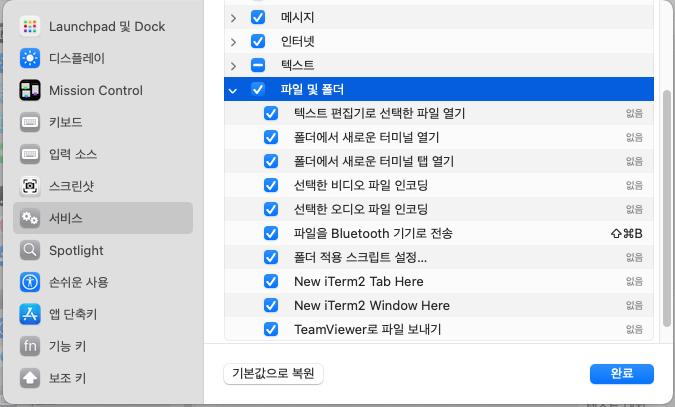Select the 인터넷 category label
The width and height of the screenshot is (675, 407).
click(297, 42)
